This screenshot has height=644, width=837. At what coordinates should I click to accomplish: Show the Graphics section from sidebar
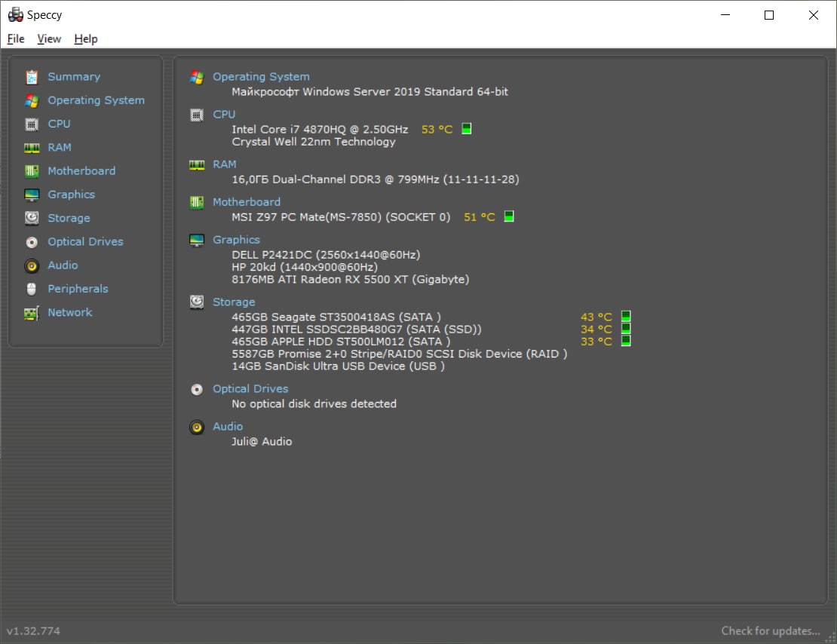click(x=71, y=195)
